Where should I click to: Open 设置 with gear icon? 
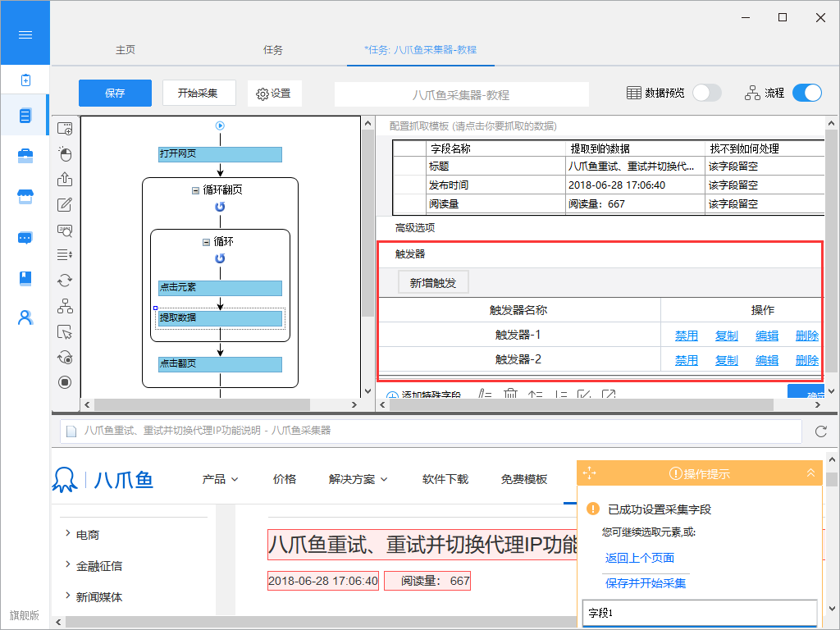click(x=274, y=94)
